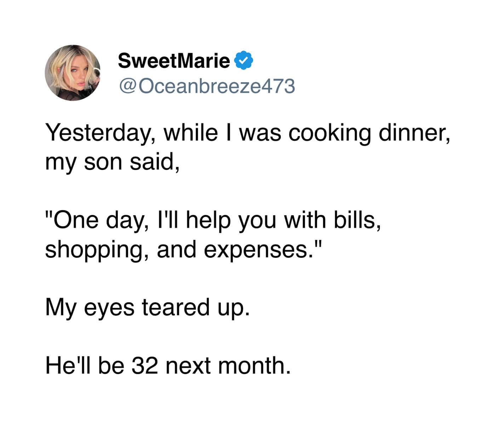Screen dimensions: 504x425
Task: Click the word "help" in the quote
Action: tap(209, 220)
